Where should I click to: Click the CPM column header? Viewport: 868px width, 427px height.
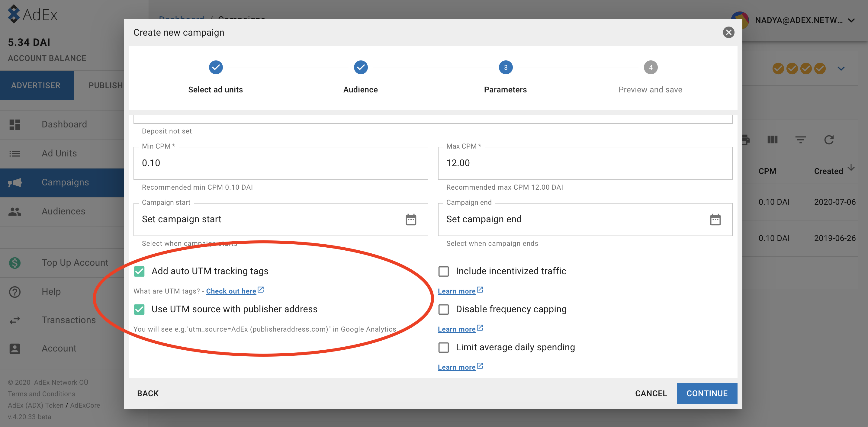pyautogui.click(x=767, y=171)
